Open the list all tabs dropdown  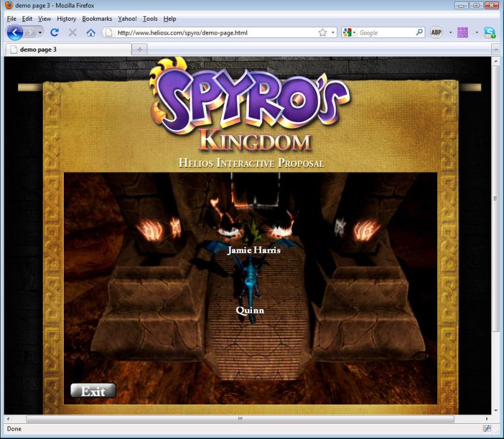(x=496, y=50)
